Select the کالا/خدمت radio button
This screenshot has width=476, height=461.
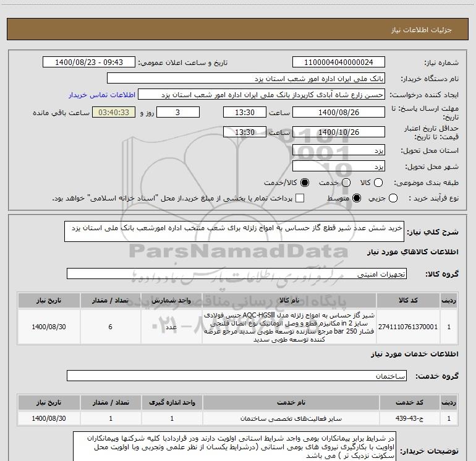point(305,183)
